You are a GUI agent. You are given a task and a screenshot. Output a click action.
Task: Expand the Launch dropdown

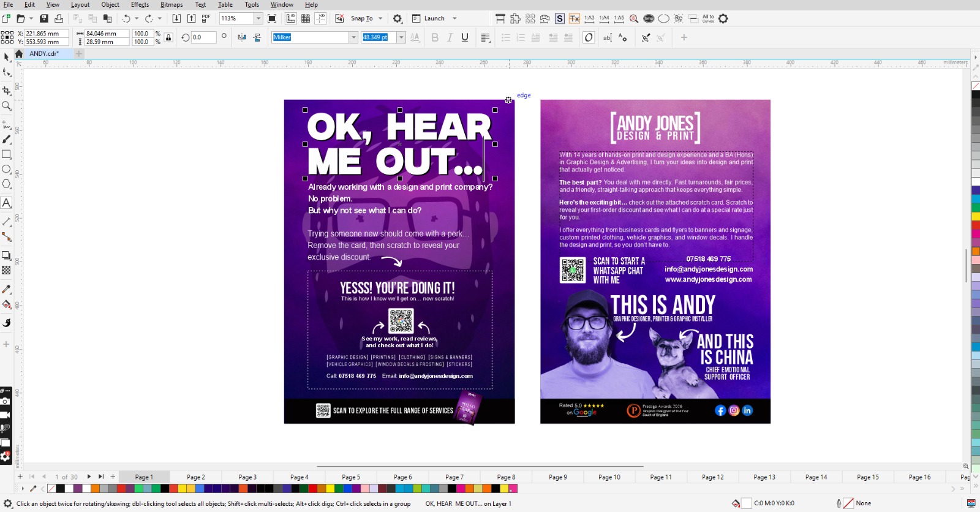454,18
